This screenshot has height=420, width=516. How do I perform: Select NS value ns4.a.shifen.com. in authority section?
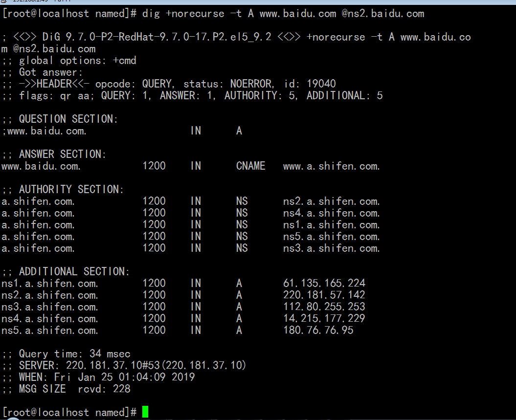click(x=332, y=213)
